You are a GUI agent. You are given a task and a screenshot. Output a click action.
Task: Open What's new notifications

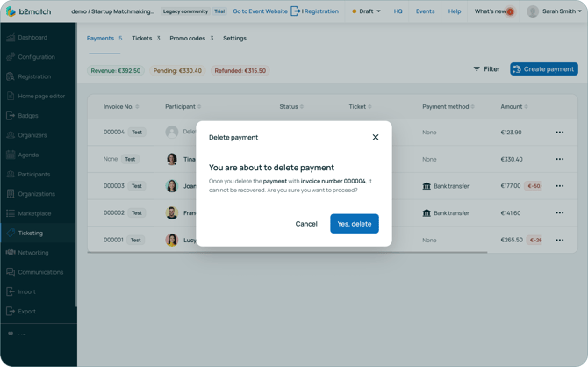coord(493,11)
